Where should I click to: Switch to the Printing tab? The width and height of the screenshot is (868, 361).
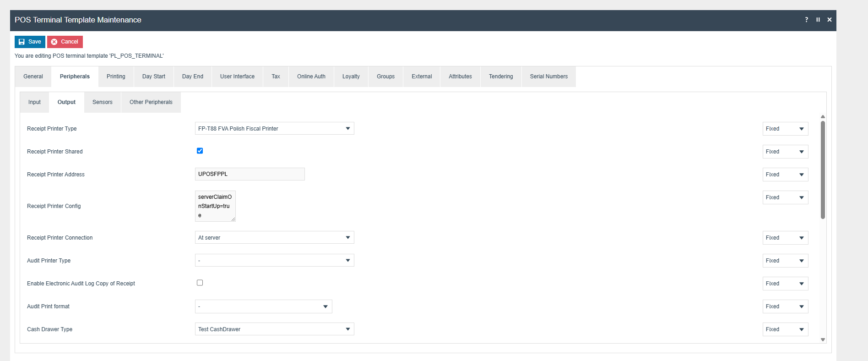click(x=116, y=77)
